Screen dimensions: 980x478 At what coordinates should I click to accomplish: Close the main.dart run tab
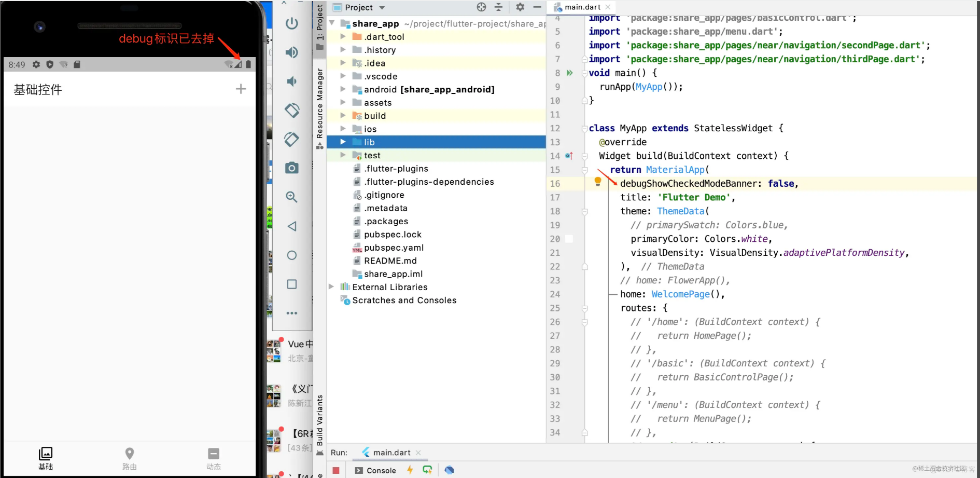pos(418,453)
